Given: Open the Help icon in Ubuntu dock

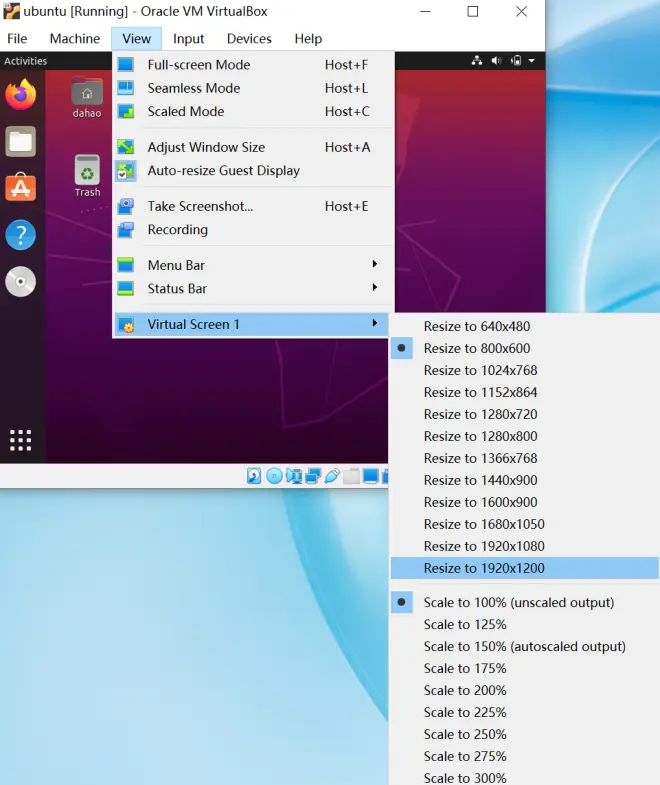Looking at the screenshot, I should (21, 234).
